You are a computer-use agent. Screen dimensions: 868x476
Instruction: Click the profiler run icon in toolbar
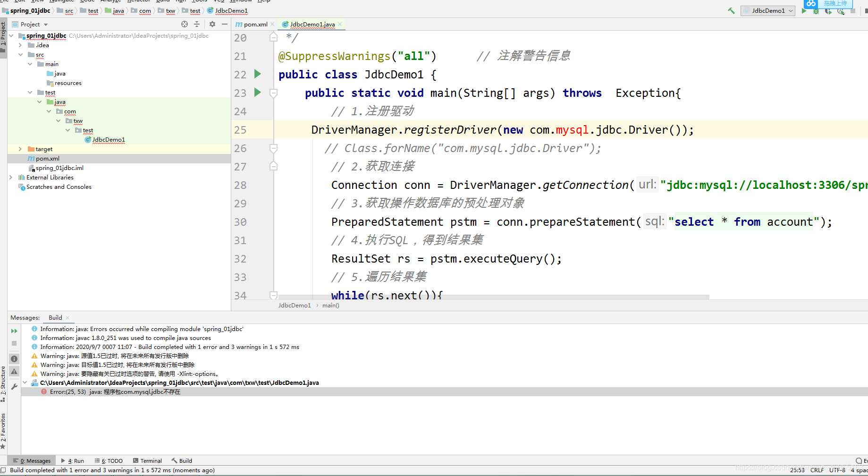pos(841,11)
